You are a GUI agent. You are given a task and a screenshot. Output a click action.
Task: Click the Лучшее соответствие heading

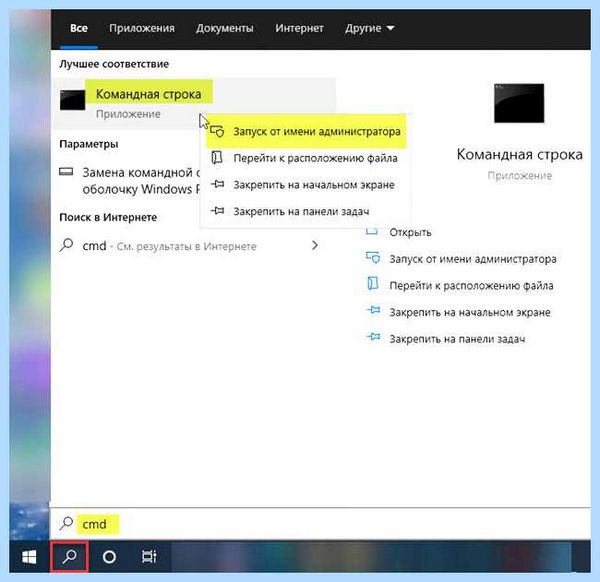click(114, 64)
